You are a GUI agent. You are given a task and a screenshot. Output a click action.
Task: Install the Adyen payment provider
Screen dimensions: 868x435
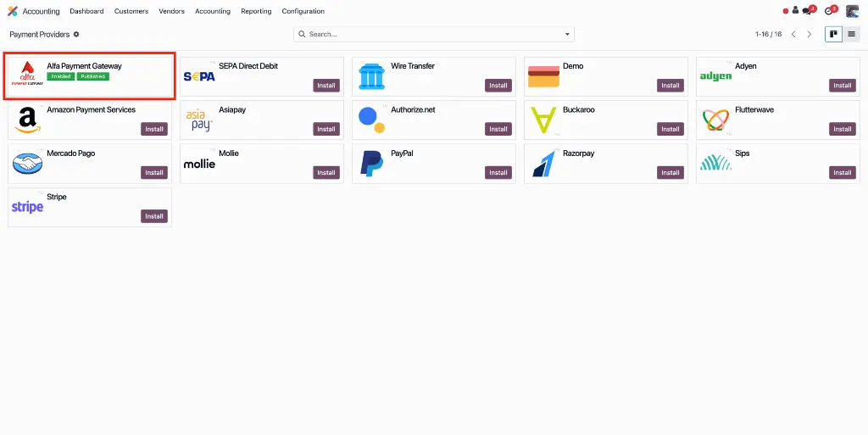click(x=842, y=86)
